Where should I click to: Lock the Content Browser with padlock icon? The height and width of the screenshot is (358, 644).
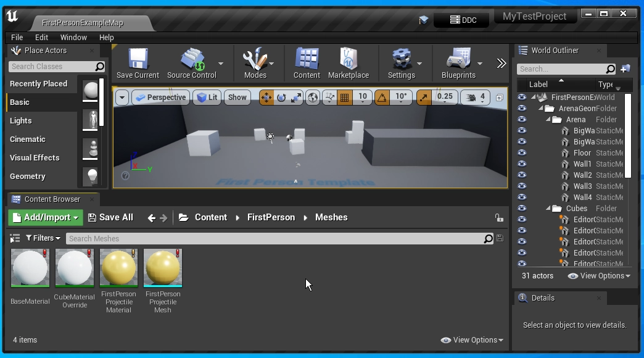tap(499, 217)
